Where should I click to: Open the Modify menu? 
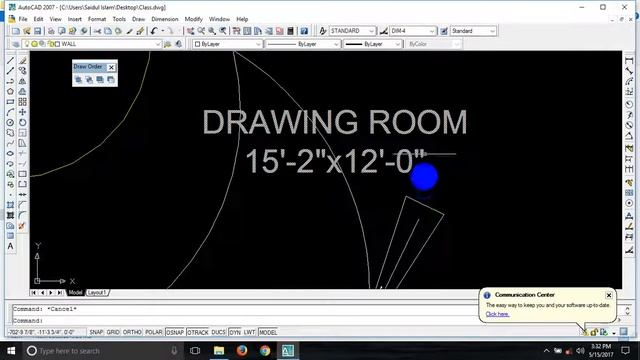[x=193, y=19]
